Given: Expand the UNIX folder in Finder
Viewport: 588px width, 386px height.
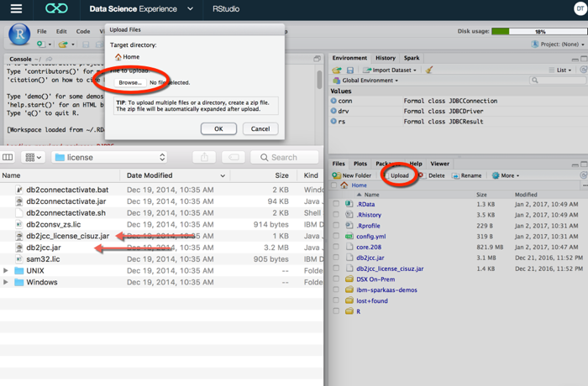Looking at the screenshot, I should (6, 270).
